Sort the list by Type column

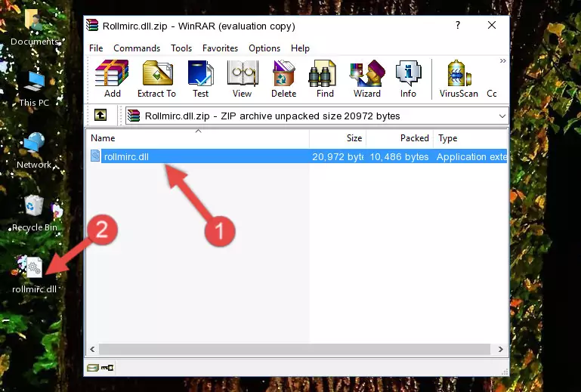pyautogui.click(x=470, y=138)
